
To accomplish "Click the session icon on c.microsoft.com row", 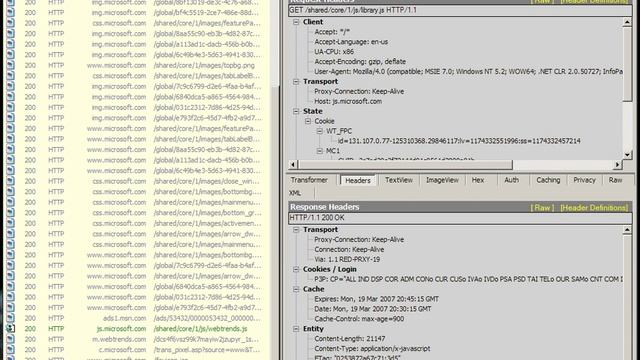I will [x=10, y=350].
